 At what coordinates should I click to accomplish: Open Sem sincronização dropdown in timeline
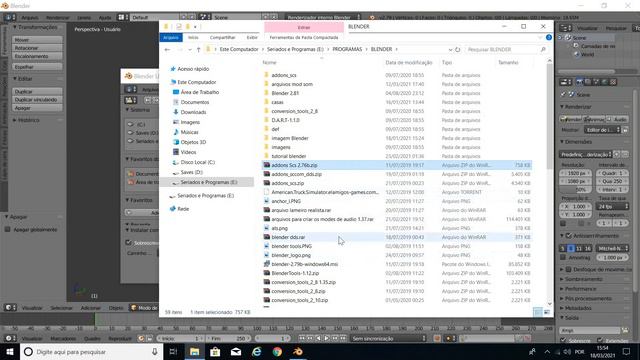coord(389,338)
